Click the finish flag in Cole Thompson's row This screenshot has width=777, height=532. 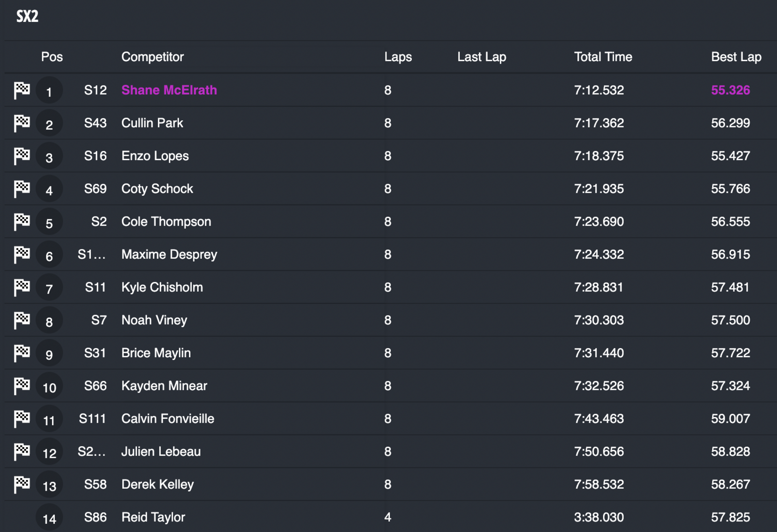coord(22,222)
